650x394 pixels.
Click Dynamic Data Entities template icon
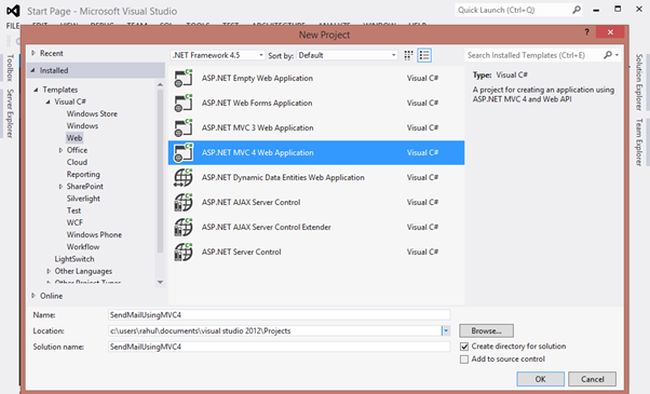click(x=184, y=178)
